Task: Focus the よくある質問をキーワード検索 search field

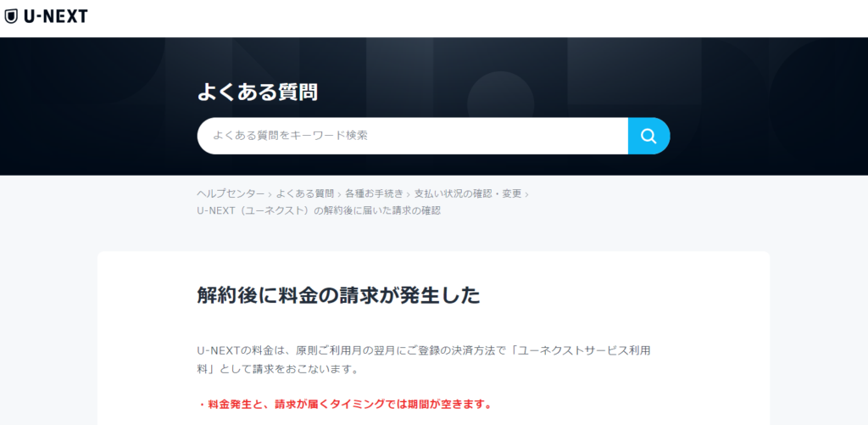Action: point(413,136)
